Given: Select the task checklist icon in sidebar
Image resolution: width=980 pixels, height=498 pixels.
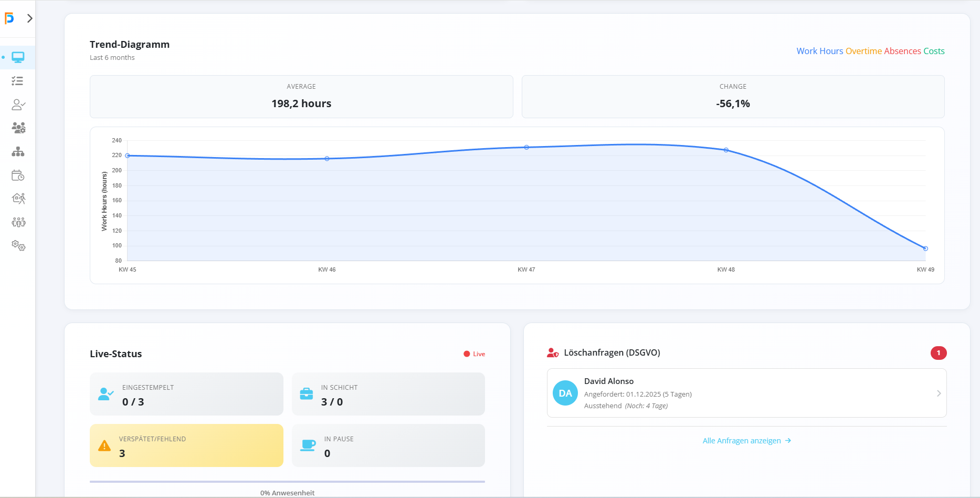Looking at the screenshot, I should coord(18,81).
